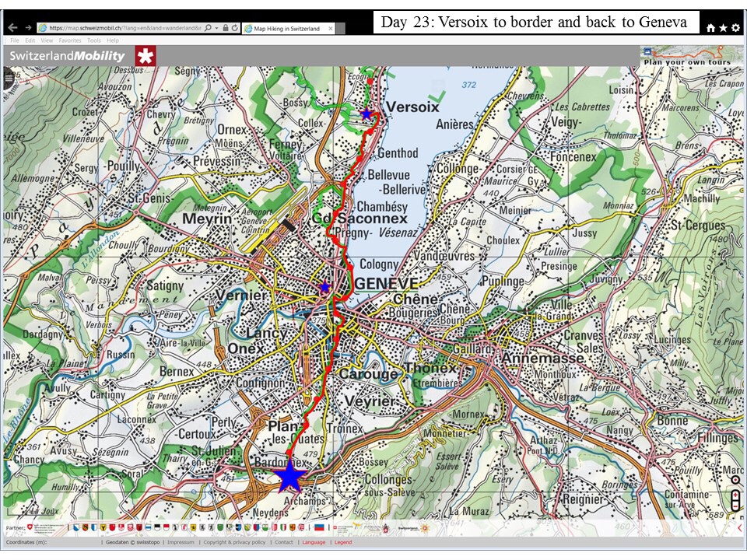Image resolution: width=747 pixels, height=560 pixels.
Task: Click the Legend link in footer
Action: (343, 542)
